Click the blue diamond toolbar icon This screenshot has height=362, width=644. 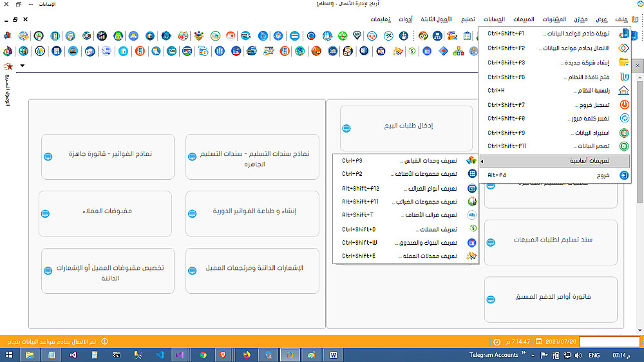pos(443,52)
